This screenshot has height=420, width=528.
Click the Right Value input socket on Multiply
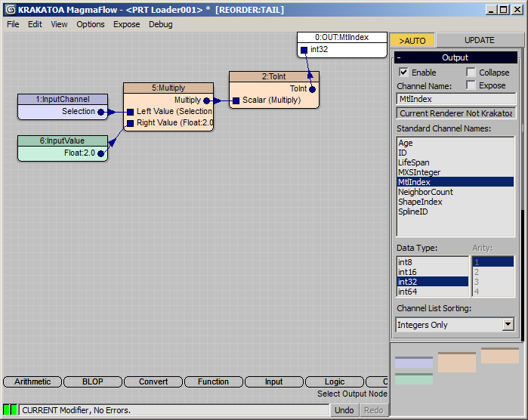(131, 123)
